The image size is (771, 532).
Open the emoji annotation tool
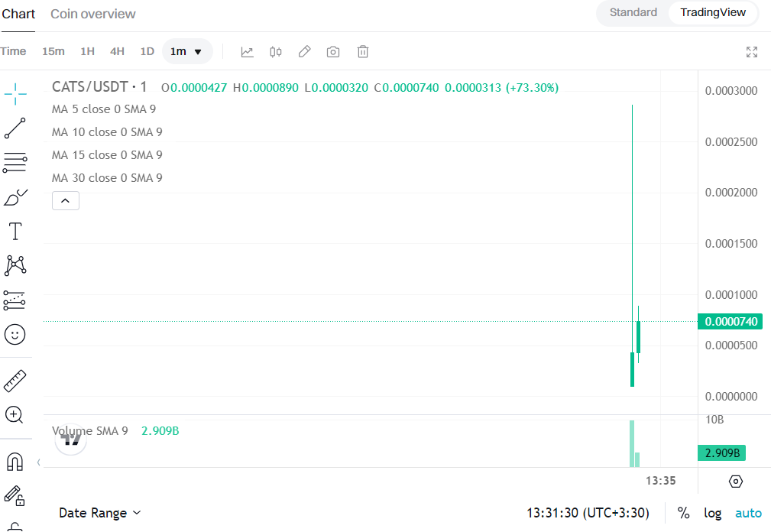pyautogui.click(x=15, y=334)
